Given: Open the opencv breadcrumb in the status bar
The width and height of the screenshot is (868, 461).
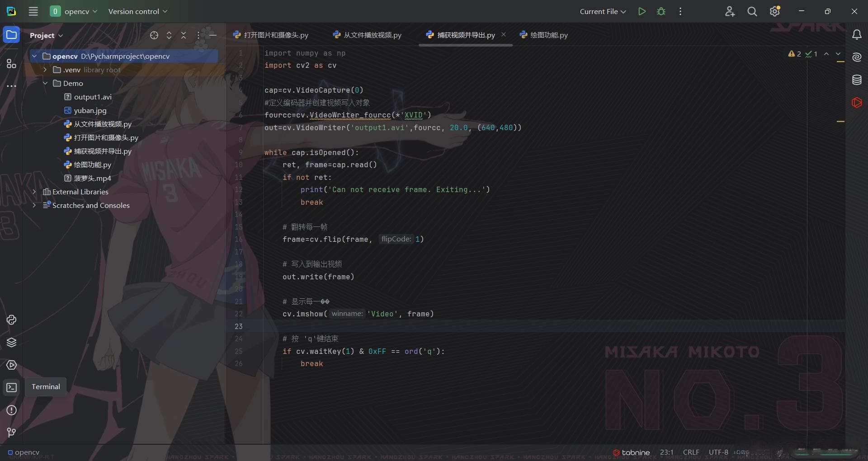Looking at the screenshot, I should [x=24, y=452].
